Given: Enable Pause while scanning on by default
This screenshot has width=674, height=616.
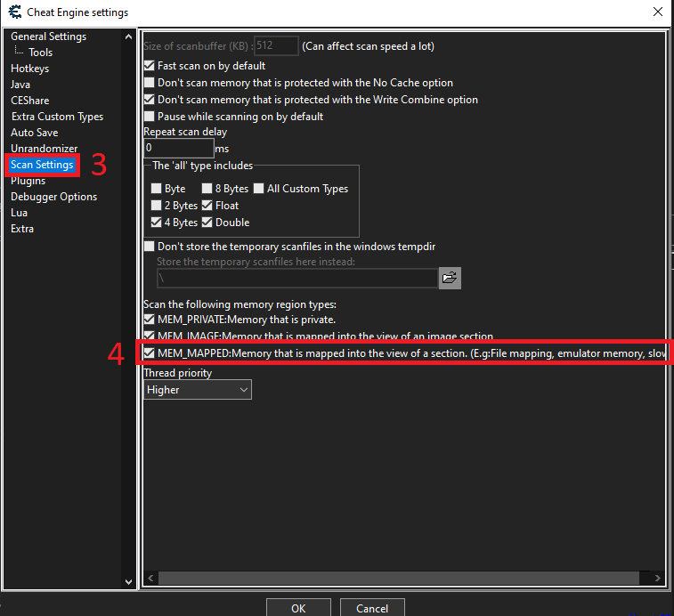Looking at the screenshot, I should (x=149, y=117).
